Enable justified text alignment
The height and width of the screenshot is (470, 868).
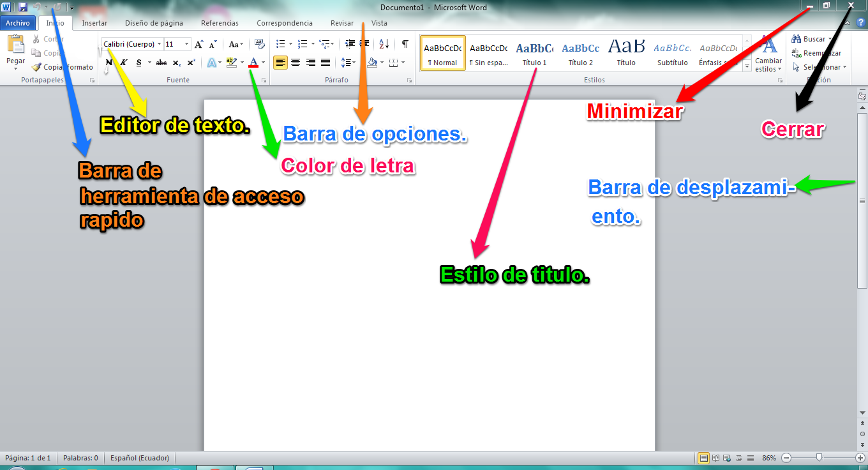[x=325, y=62]
